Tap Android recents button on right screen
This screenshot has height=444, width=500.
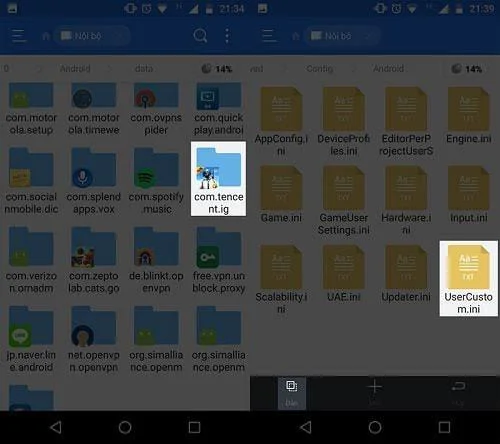pos(444,427)
